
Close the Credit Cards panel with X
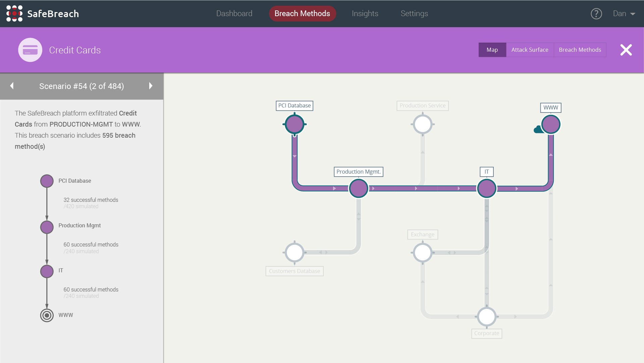626,50
